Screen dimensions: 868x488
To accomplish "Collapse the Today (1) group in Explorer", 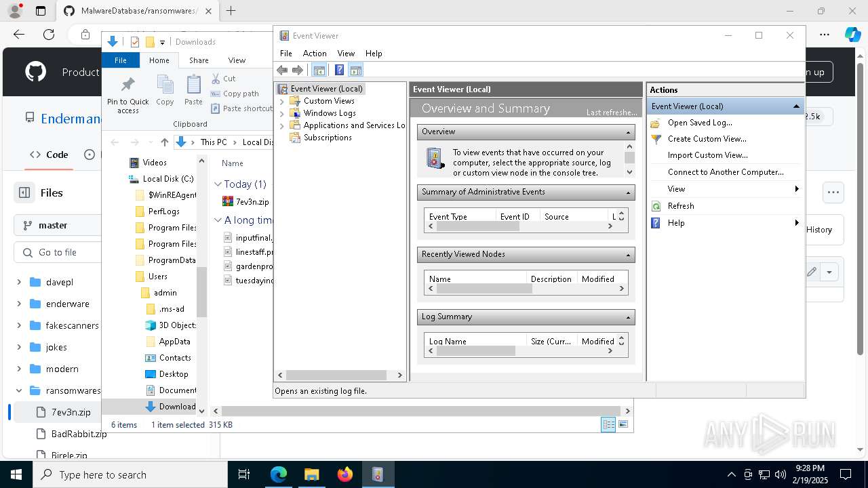I will tap(218, 184).
